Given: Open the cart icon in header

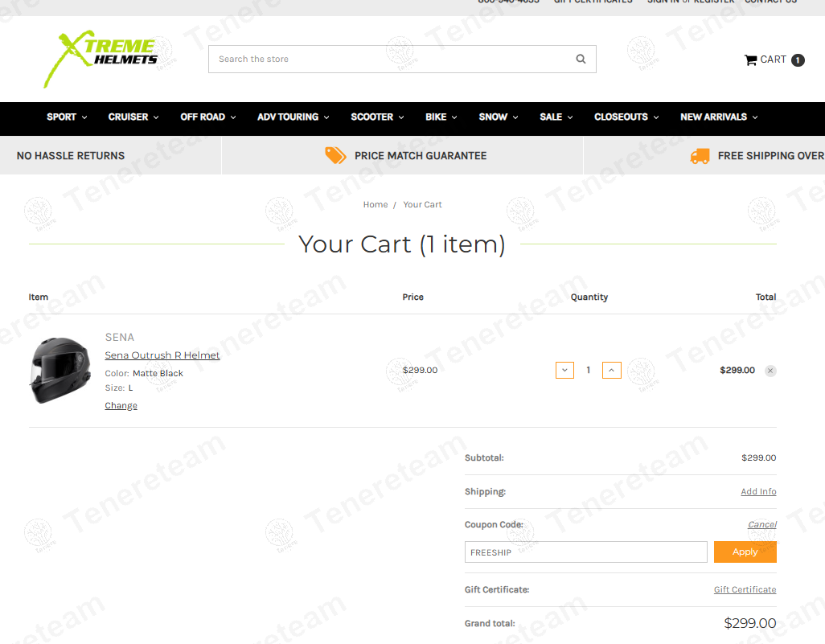Looking at the screenshot, I should point(750,60).
